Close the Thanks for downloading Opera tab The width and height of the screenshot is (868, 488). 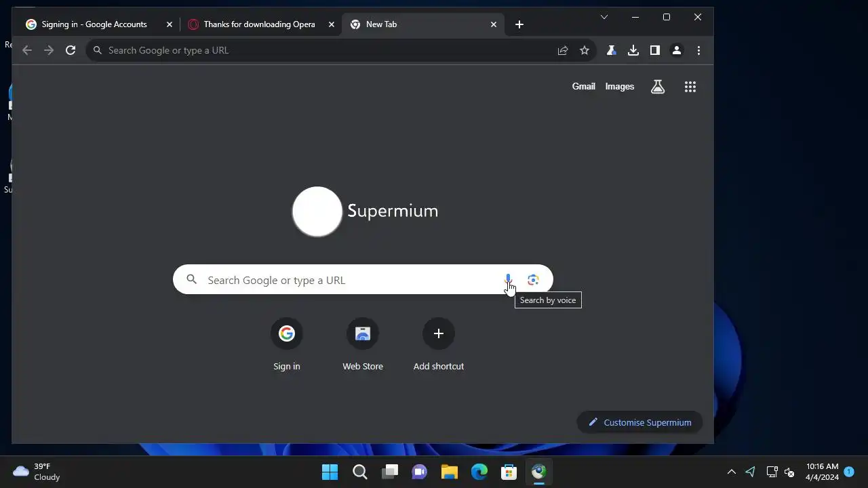(x=332, y=24)
